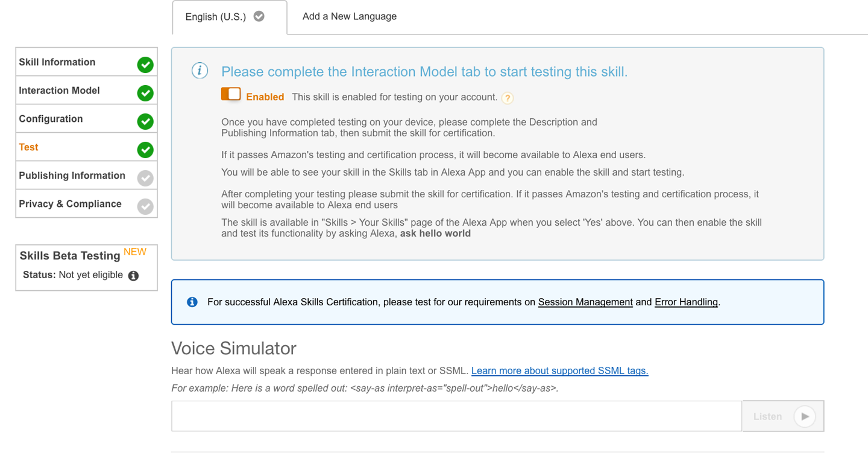
Task: Click the blue info icon in certification notice
Action: (x=192, y=302)
